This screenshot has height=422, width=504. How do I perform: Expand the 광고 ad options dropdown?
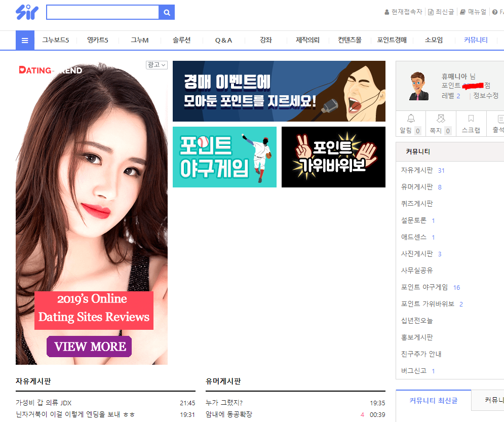(157, 65)
